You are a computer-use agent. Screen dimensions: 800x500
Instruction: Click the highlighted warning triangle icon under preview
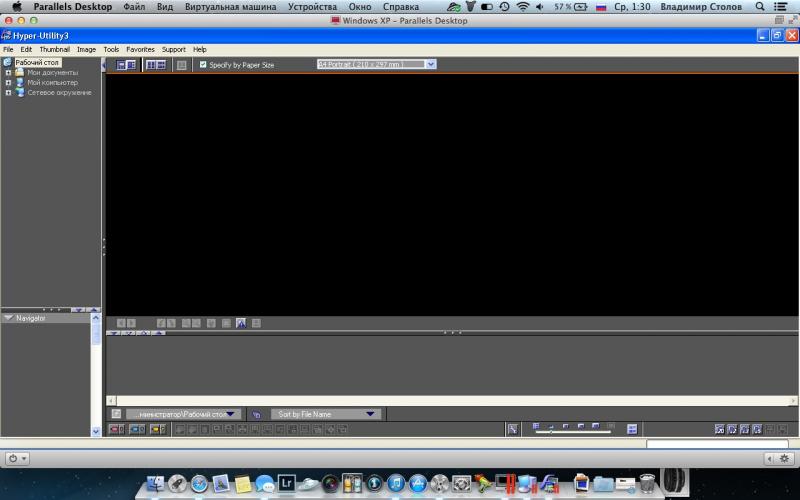241,323
